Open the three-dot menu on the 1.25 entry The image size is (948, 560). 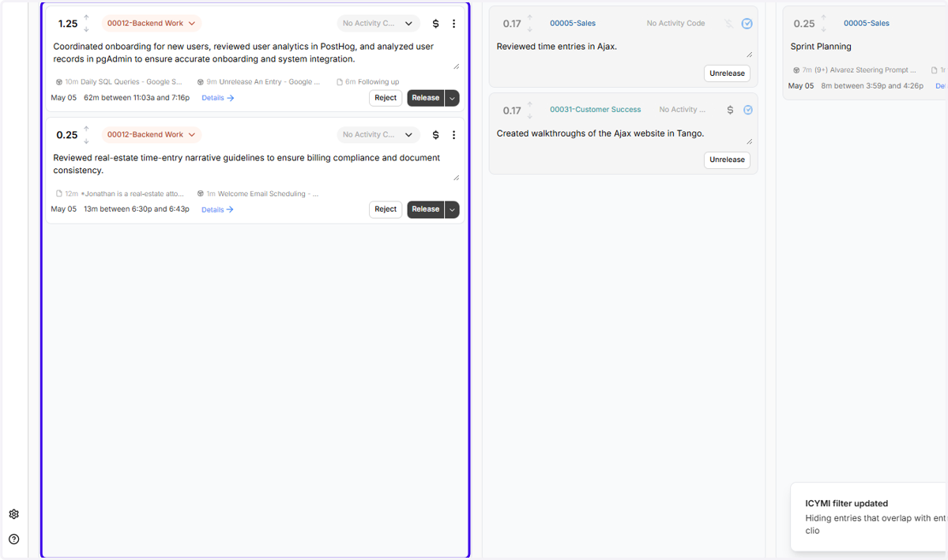(x=453, y=24)
